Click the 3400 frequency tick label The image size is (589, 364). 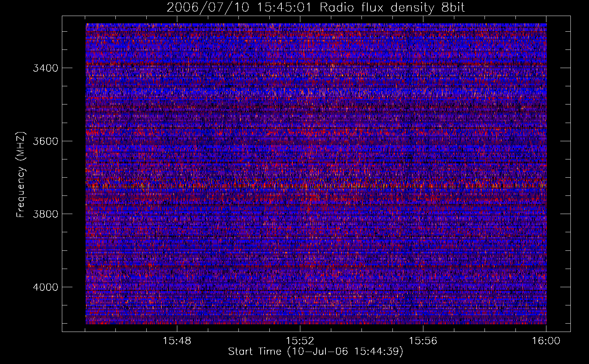pyautogui.click(x=46, y=68)
